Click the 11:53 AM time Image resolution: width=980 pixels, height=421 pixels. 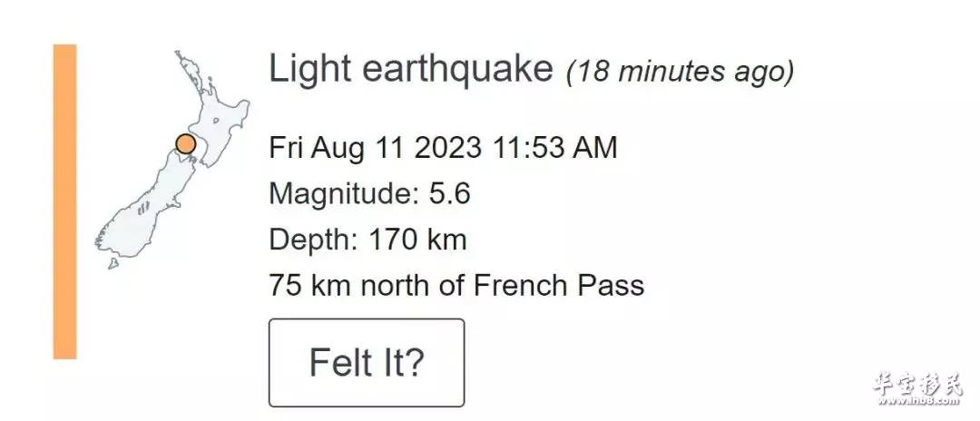coord(555,148)
